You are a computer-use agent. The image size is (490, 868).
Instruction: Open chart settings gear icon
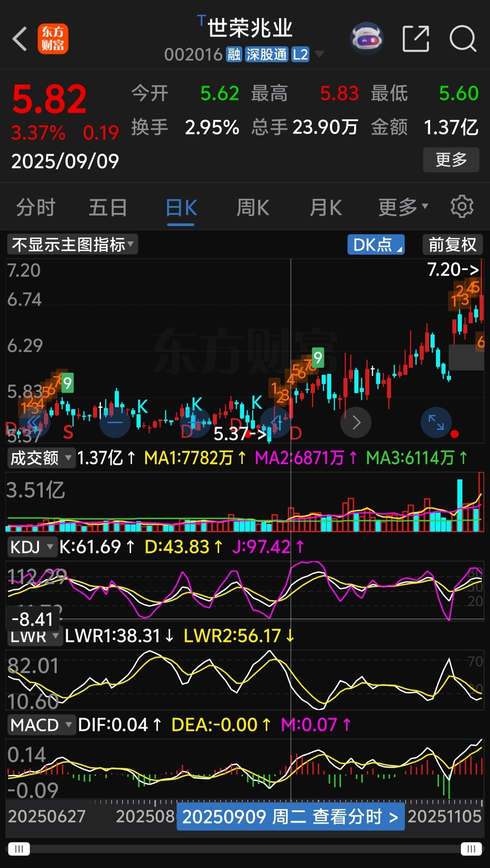point(462,207)
